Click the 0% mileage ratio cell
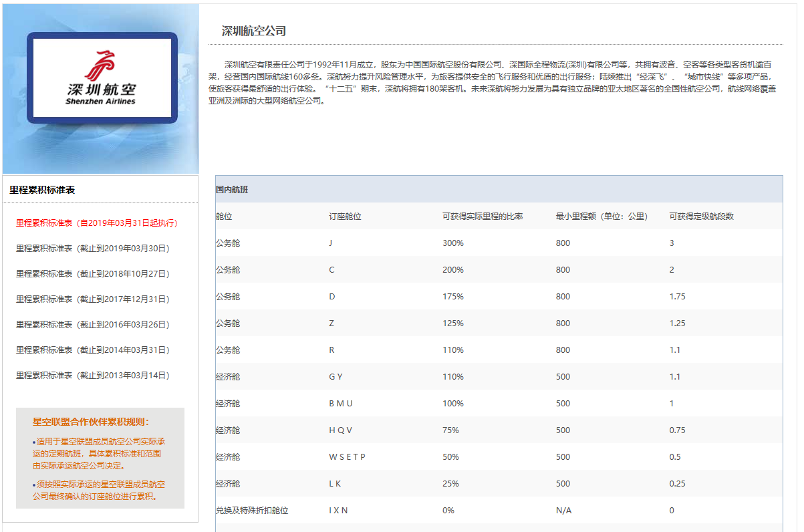This screenshot has height=532, width=804. pyautogui.click(x=448, y=511)
